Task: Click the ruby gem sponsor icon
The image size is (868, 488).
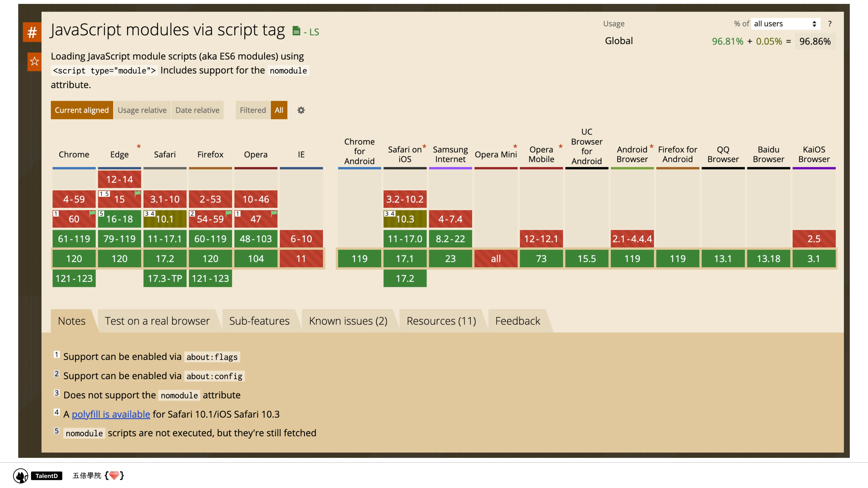Action: (114, 476)
